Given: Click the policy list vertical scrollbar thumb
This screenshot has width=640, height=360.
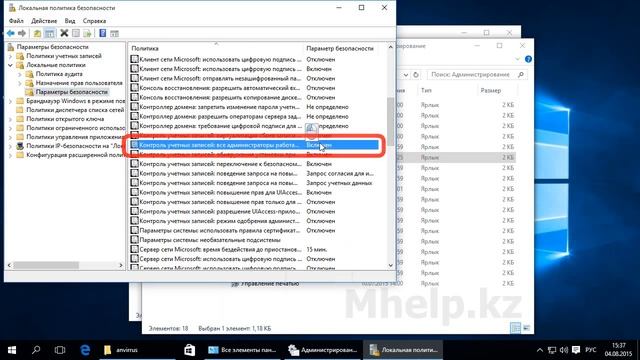Looking at the screenshot, I should [391, 121].
